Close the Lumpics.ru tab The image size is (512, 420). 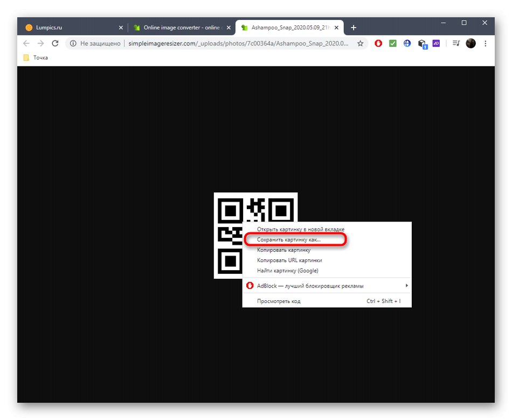pos(121,27)
